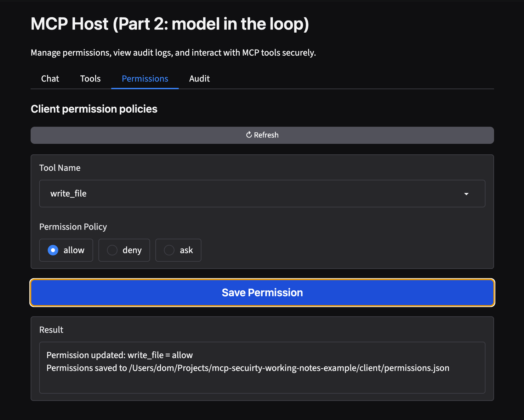This screenshot has width=524, height=420.
Task: Open the Tool Name dropdown arrow
Action: [x=466, y=194]
